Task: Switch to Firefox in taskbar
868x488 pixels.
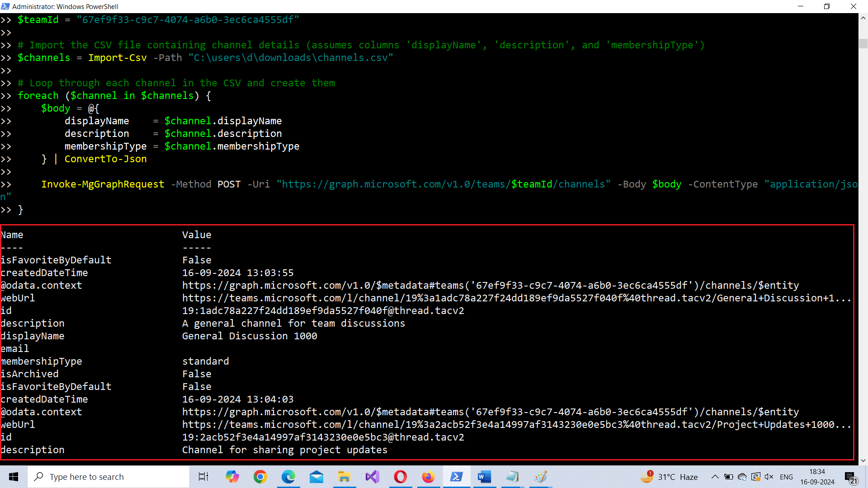Action: coord(428,477)
